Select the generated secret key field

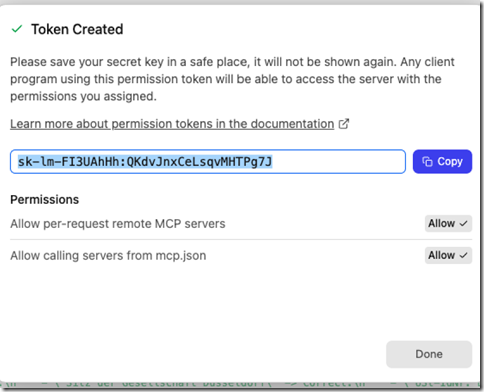pyautogui.click(x=208, y=162)
